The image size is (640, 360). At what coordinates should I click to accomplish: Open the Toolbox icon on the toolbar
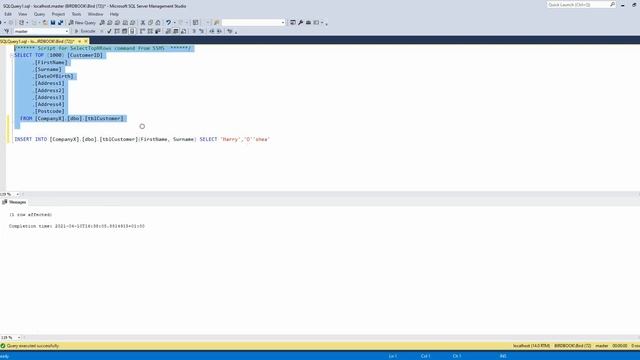pos(308,22)
